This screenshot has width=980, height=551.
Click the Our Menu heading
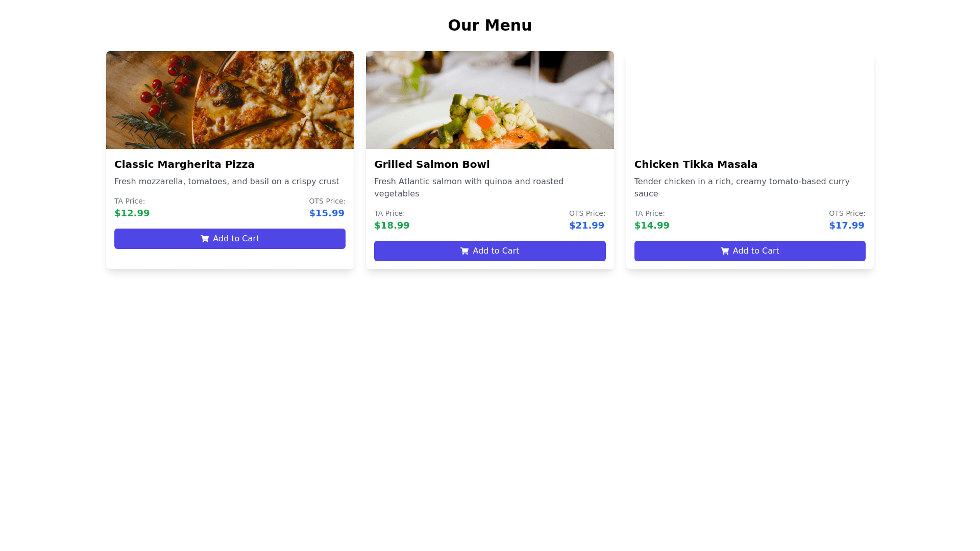point(489,26)
